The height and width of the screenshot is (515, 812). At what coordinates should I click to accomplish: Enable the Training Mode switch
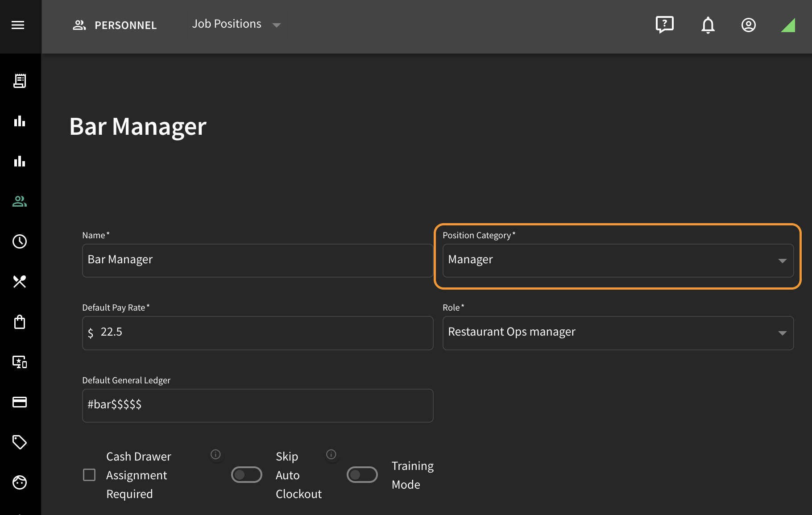362,475
